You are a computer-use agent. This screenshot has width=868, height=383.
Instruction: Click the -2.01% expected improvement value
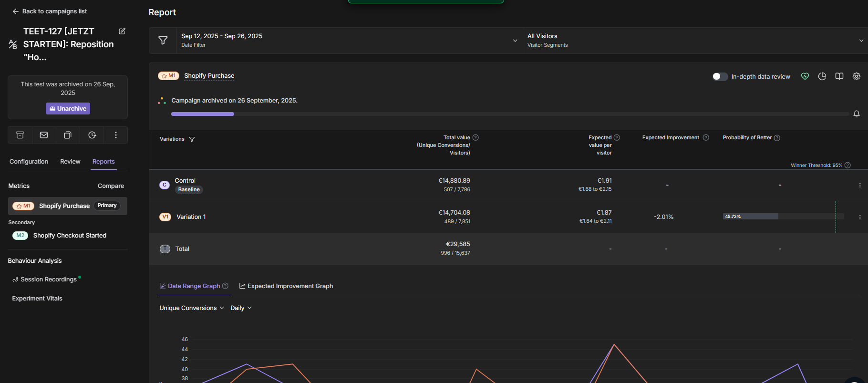click(x=663, y=217)
